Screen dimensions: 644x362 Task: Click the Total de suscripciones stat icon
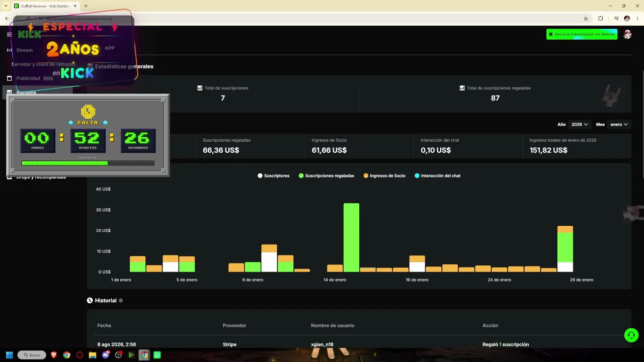click(200, 88)
